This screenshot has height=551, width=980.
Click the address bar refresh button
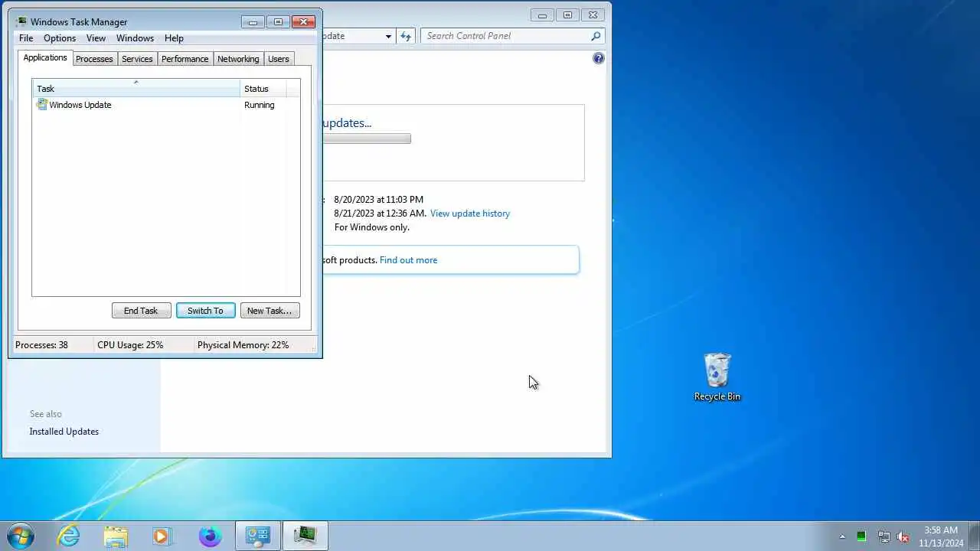(406, 36)
